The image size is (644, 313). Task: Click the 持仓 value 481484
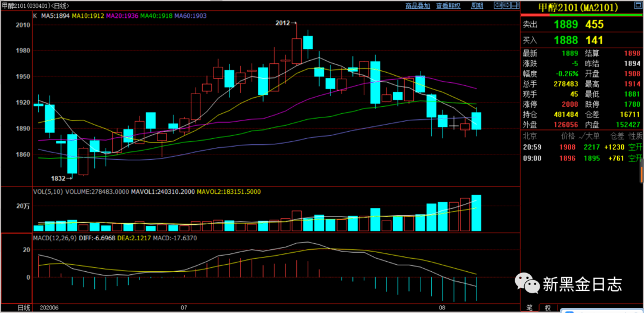coord(566,114)
